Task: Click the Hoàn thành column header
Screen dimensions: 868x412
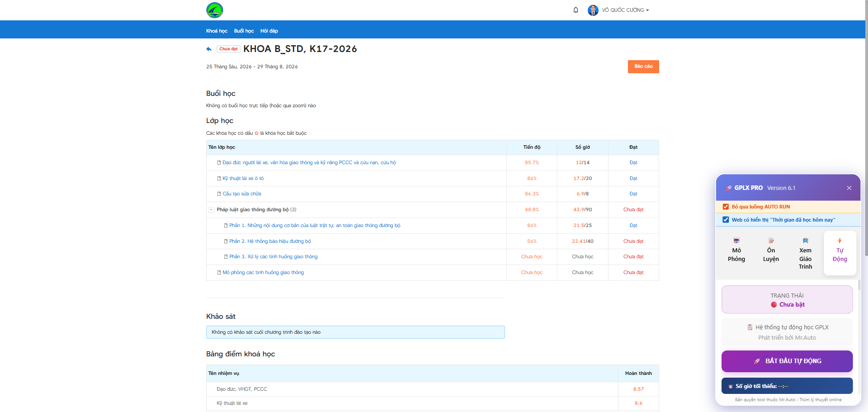Action: click(x=638, y=373)
